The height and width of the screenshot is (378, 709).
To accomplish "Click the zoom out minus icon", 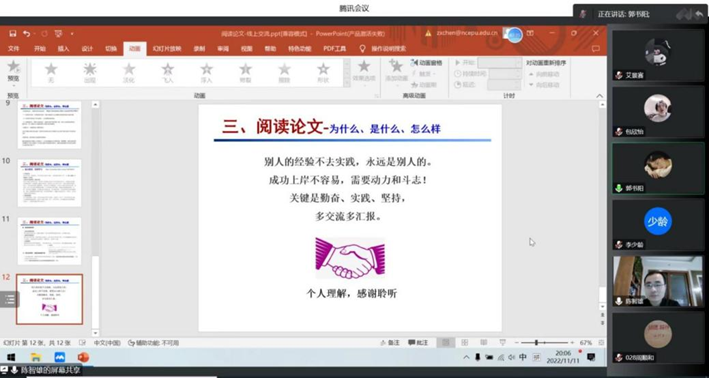I will point(517,343).
